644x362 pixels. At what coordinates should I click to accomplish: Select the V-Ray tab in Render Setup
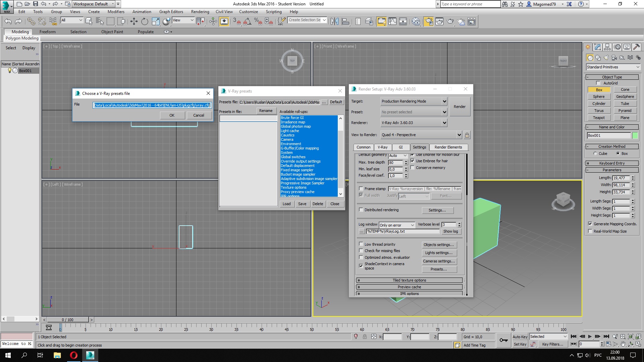click(x=382, y=147)
